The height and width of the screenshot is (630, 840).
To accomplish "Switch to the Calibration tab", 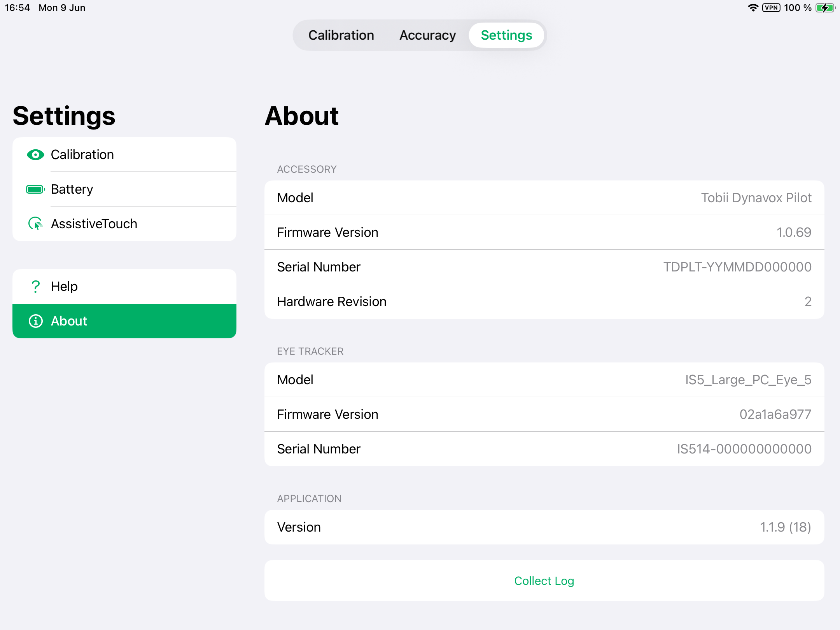I will pyautogui.click(x=341, y=35).
